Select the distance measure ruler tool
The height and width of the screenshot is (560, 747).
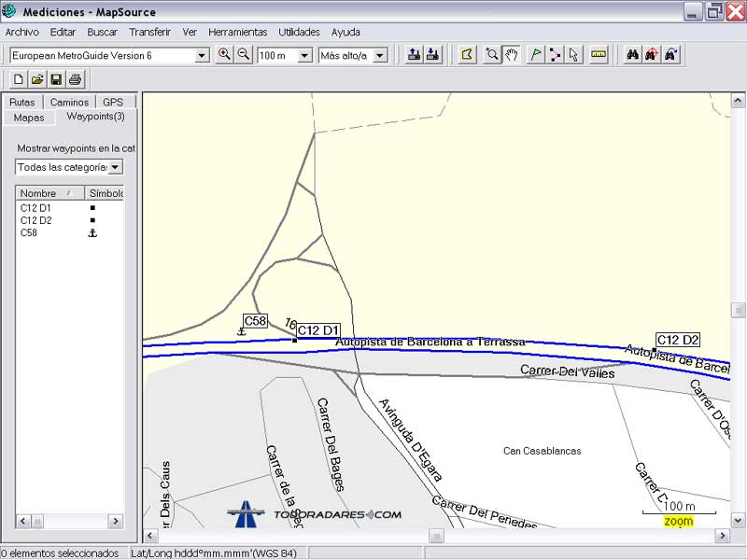[x=599, y=55]
